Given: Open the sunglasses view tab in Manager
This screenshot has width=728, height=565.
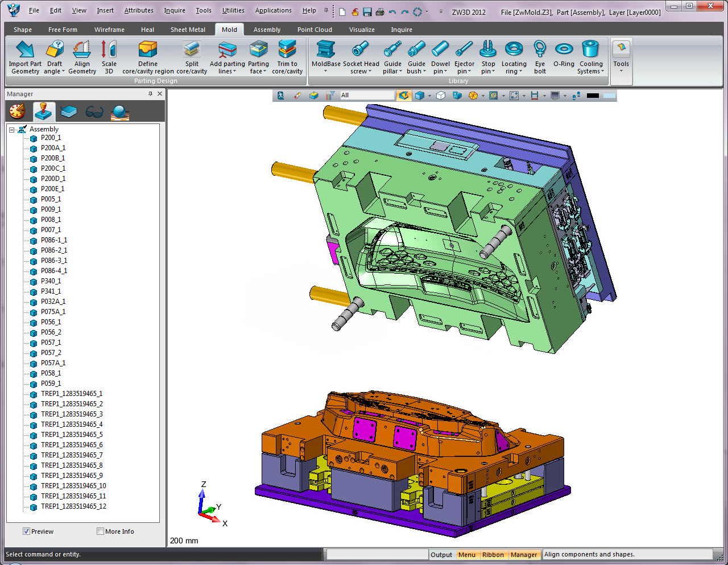Looking at the screenshot, I should 94,112.
